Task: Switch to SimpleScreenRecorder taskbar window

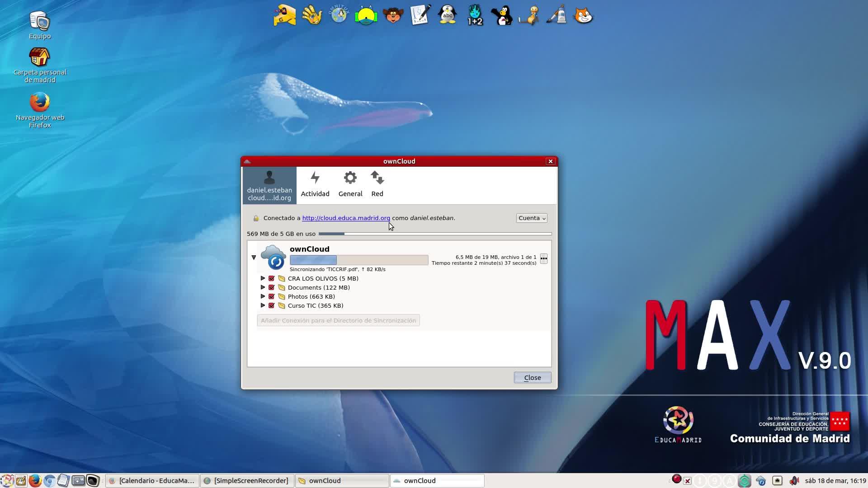Action: click(x=247, y=481)
